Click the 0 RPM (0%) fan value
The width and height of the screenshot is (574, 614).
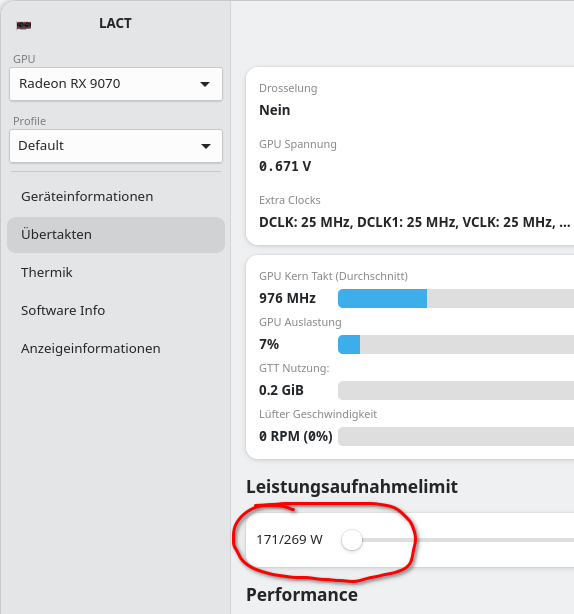[296, 436]
